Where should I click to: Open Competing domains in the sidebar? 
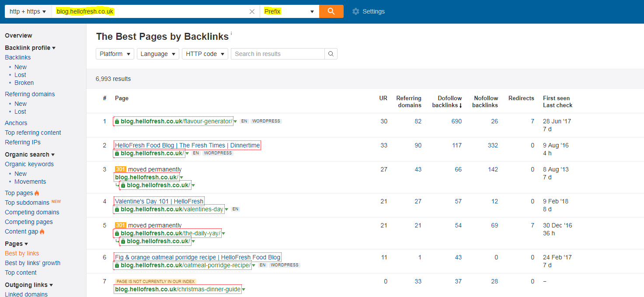[32, 212]
